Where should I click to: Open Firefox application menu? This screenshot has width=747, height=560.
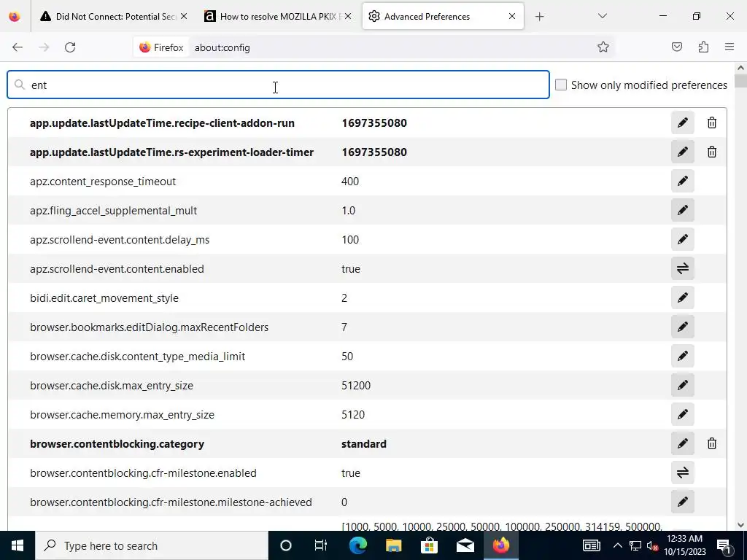(x=729, y=47)
